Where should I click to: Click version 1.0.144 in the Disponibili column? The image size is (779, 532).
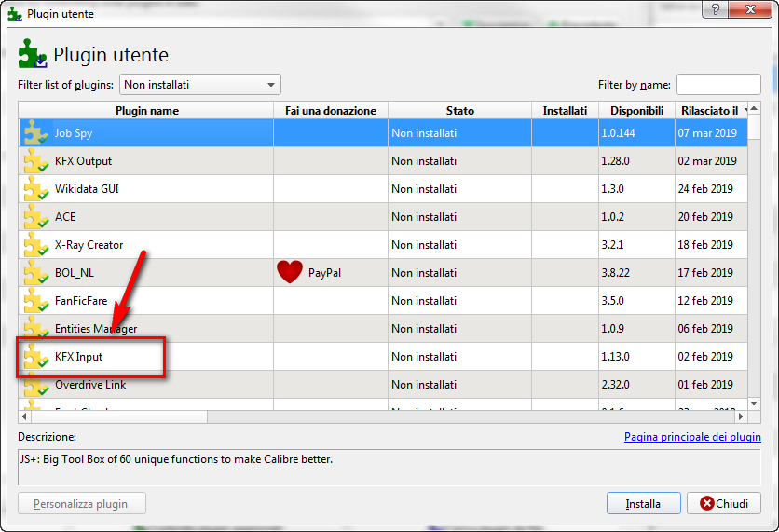[x=618, y=132]
